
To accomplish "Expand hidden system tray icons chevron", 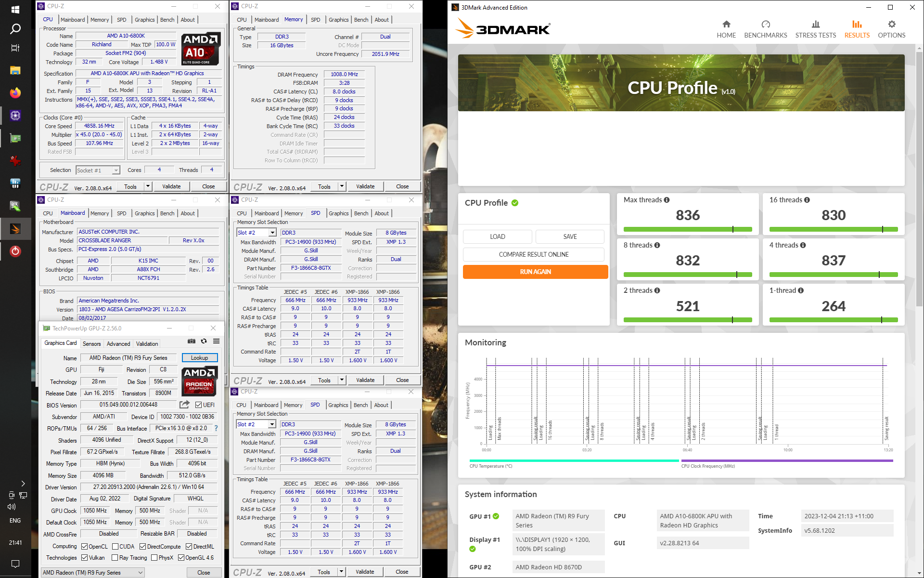I will 23,484.
